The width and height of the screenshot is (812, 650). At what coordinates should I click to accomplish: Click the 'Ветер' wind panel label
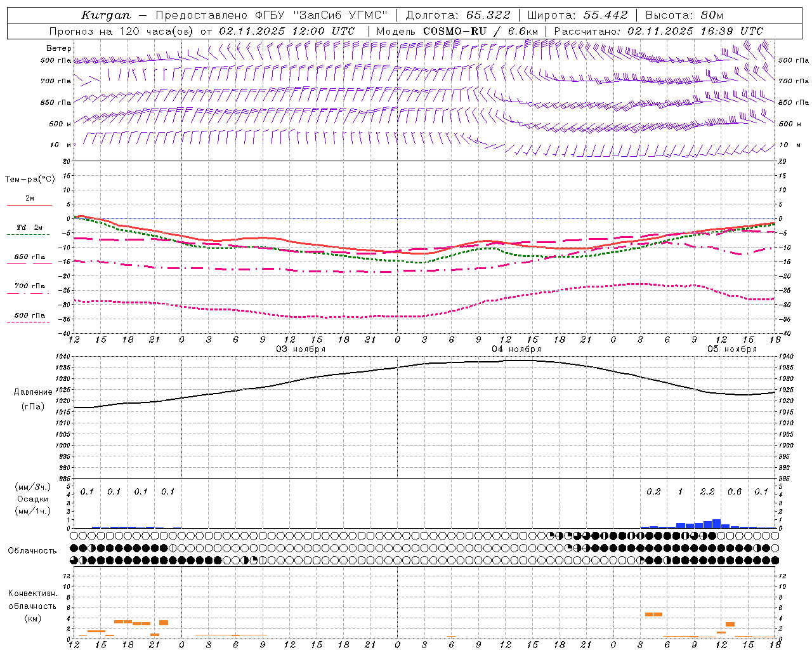pos(59,48)
